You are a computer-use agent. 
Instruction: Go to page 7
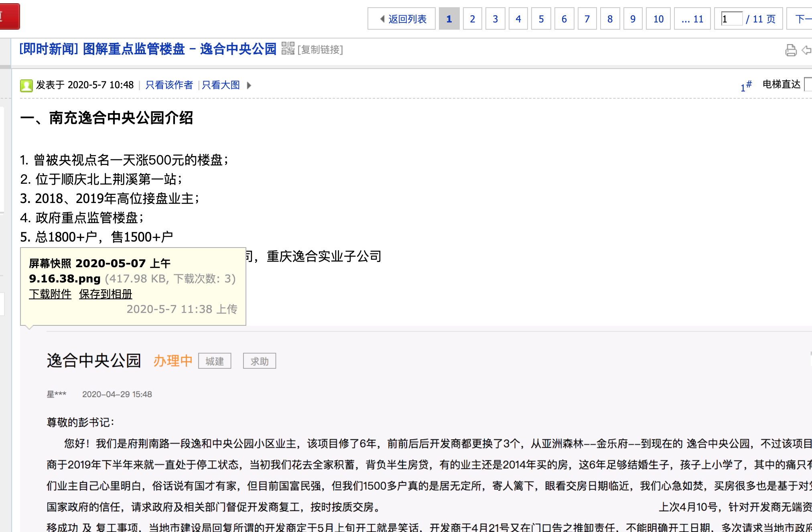(587, 19)
